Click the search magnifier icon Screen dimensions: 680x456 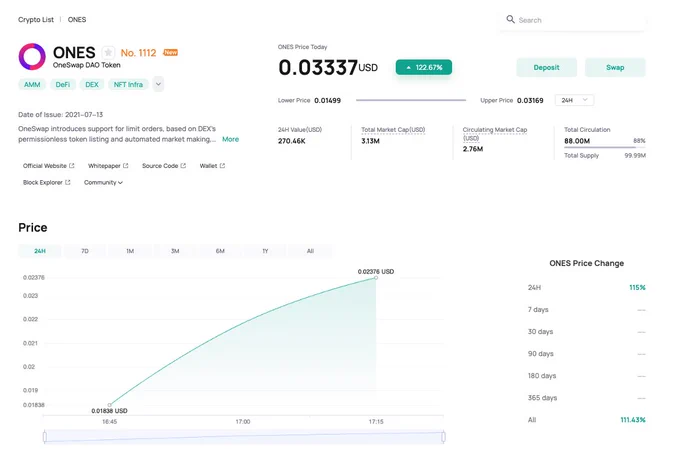(x=510, y=20)
